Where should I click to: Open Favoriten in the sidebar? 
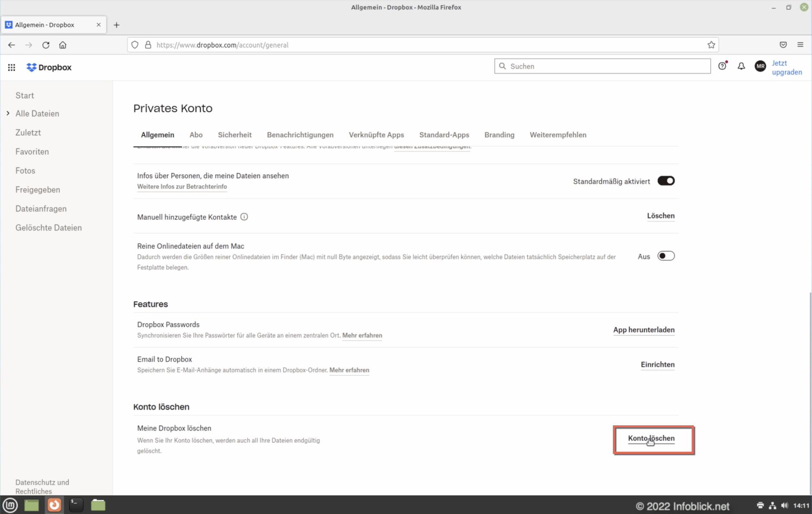pos(32,152)
